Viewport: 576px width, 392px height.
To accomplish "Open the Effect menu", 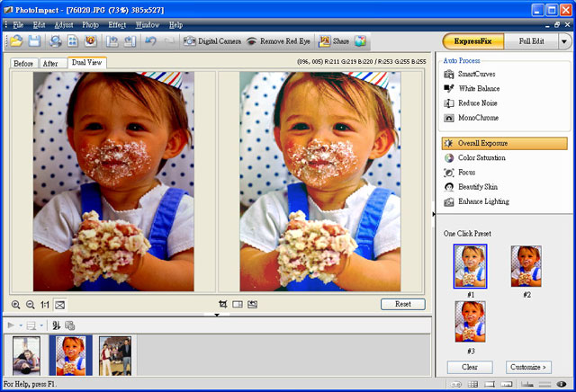I will (x=117, y=25).
